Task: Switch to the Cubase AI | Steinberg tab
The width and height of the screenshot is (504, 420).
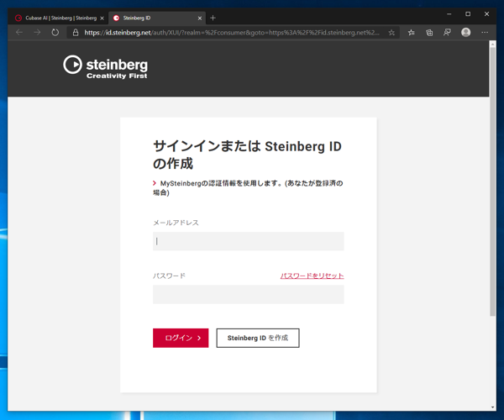Action: click(x=59, y=18)
